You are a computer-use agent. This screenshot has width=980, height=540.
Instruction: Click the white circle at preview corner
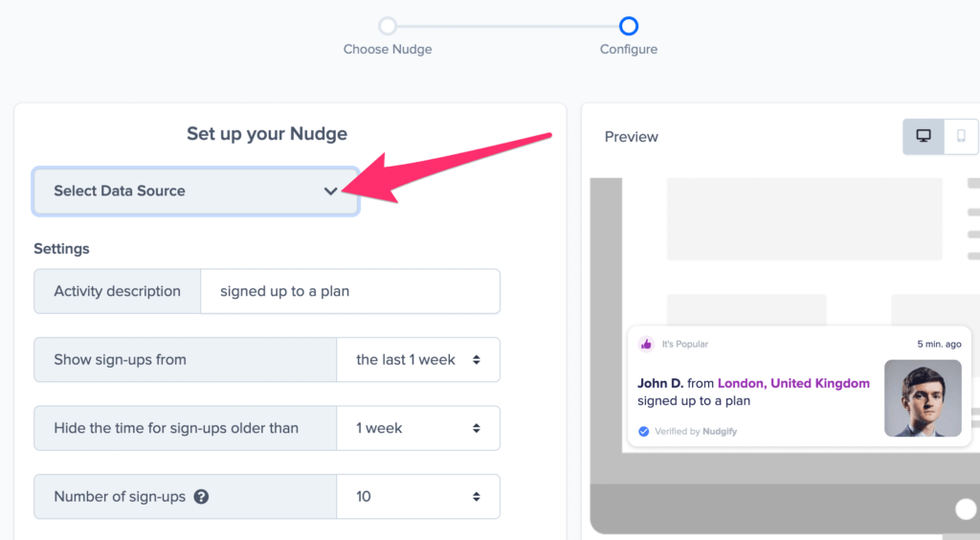coord(967,508)
